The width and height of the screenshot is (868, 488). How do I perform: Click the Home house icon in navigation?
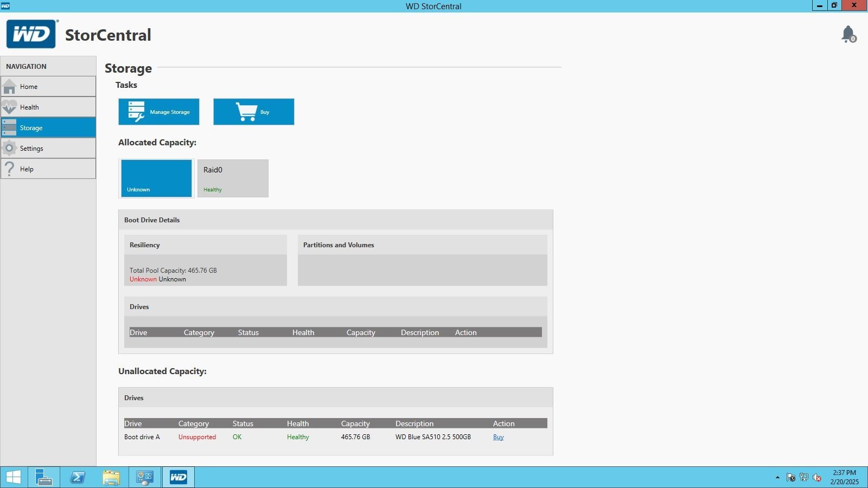coord(10,87)
